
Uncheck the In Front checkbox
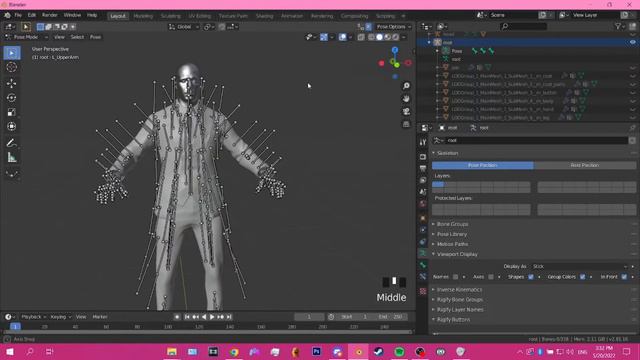624,277
